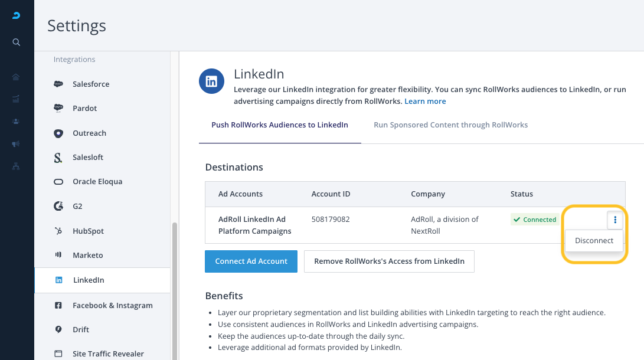Viewport: 644px width, 360px height.
Task: Select Site Traffic Revealer in the sidebar
Action: click(108, 354)
